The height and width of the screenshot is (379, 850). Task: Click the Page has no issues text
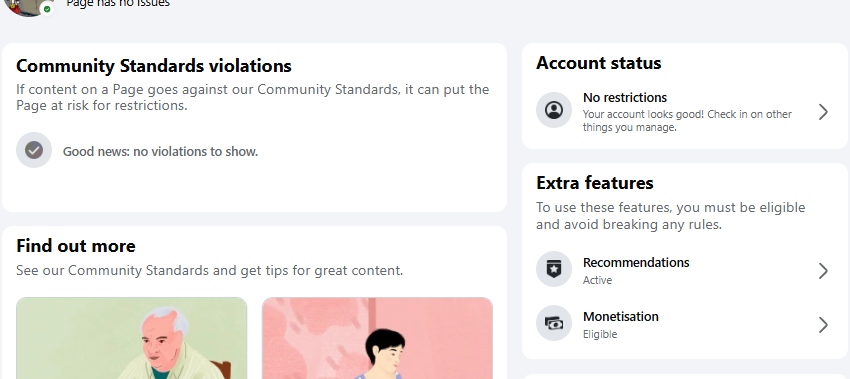(x=118, y=4)
